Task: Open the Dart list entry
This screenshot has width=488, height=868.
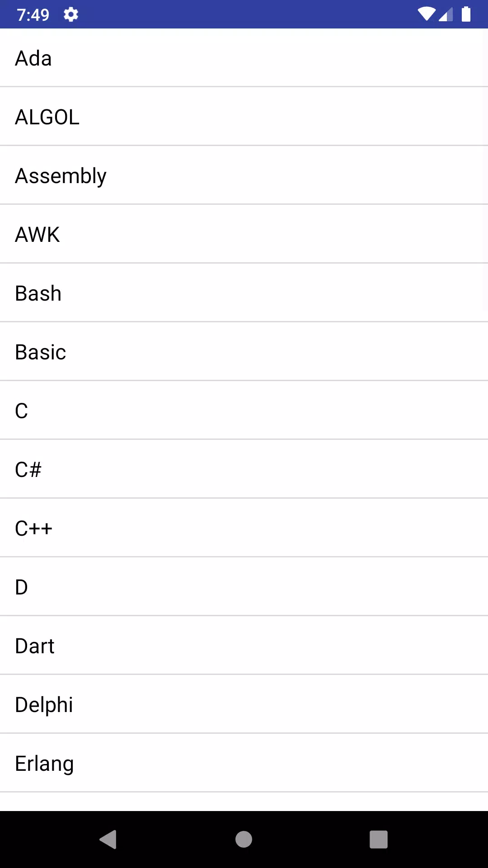Action: click(244, 645)
